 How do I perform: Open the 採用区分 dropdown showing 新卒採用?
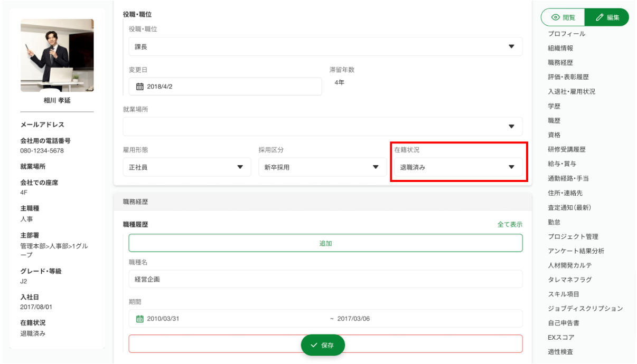(322, 167)
